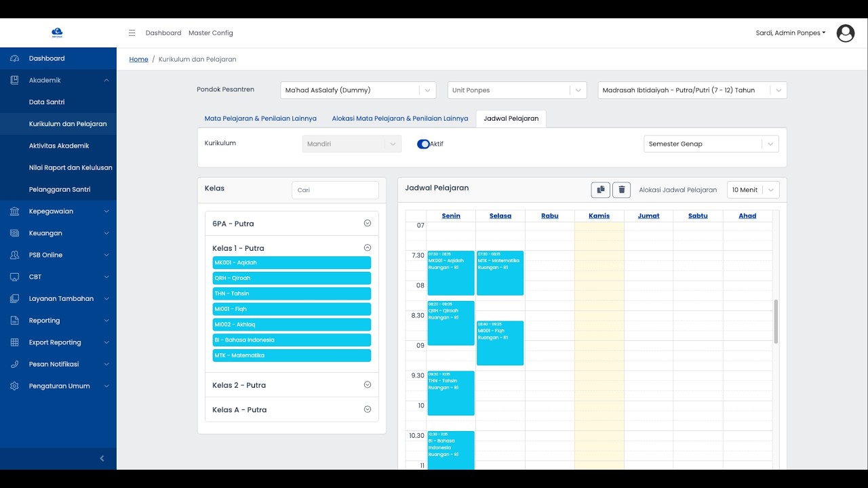
Task: Click the app logo in sidebar header
Action: [58, 33]
